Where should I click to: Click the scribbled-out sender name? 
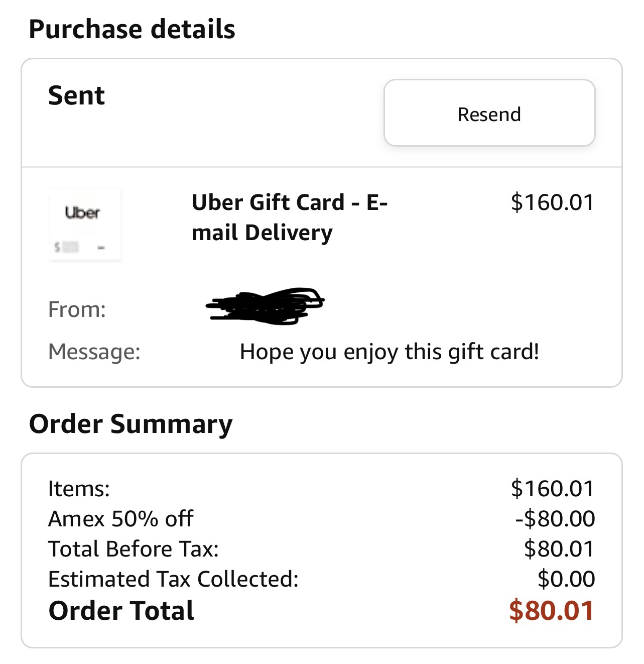click(x=265, y=305)
